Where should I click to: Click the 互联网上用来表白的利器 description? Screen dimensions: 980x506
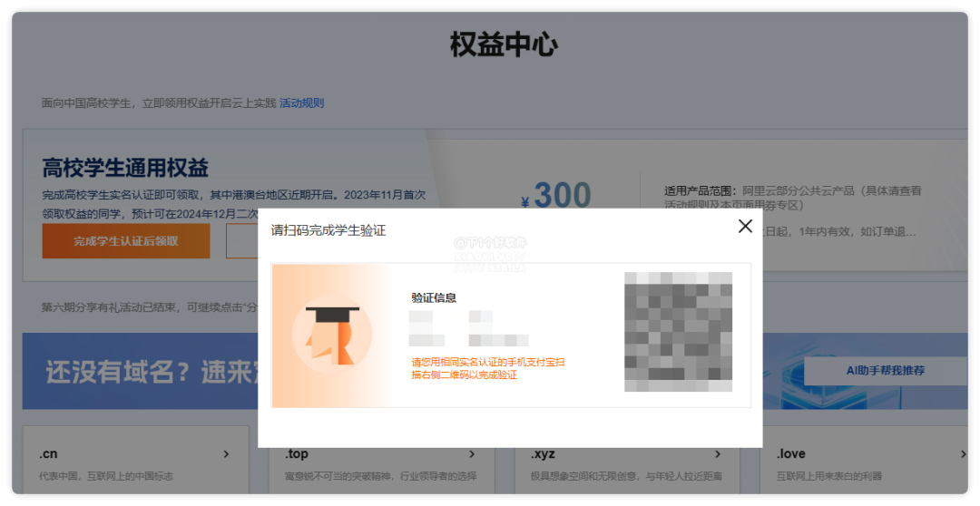[x=828, y=476]
